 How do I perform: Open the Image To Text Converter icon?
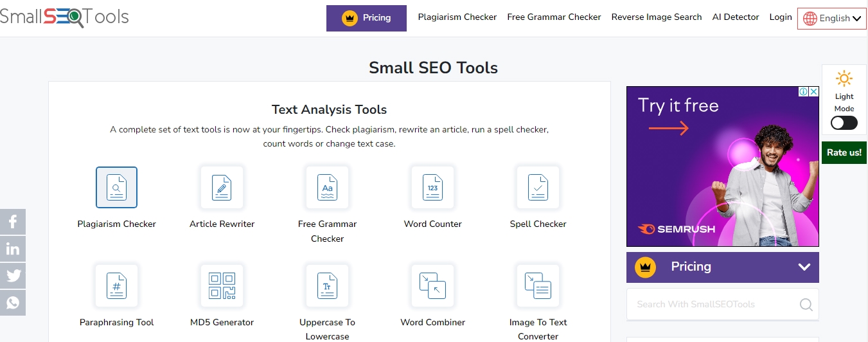(538, 285)
